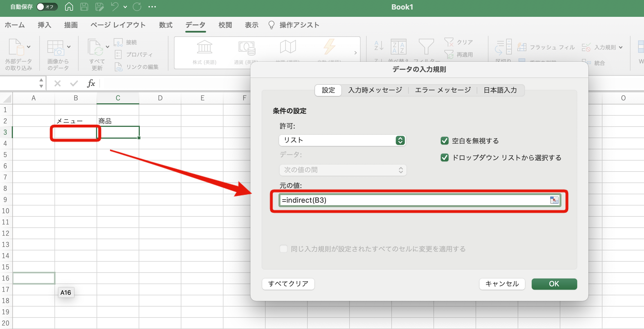Select row 3 header
Viewport: 644px width, 329px height.
(x=6, y=132)
